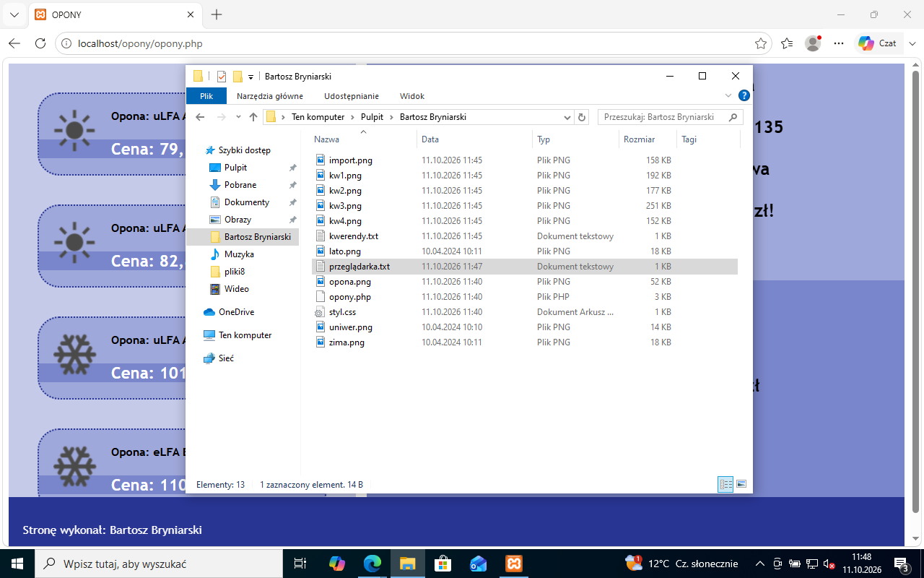Select Pulpit in quick access pane
The width and height of the screenshot is (924, 578).
click(235, 168)
